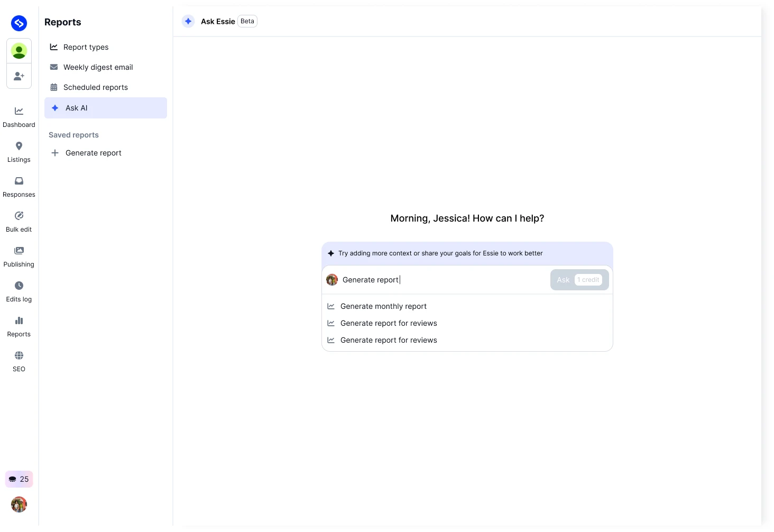
Task: Click the Beta badge
Action: pyautogui.click(x=247, y=21)
